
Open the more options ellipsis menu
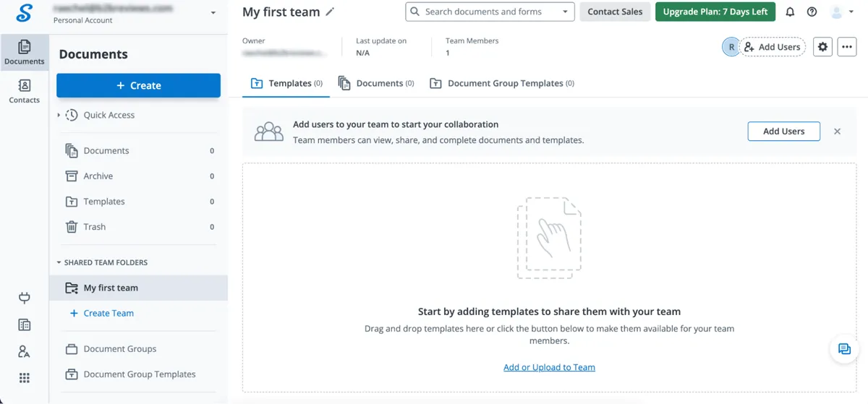point(847,47)
